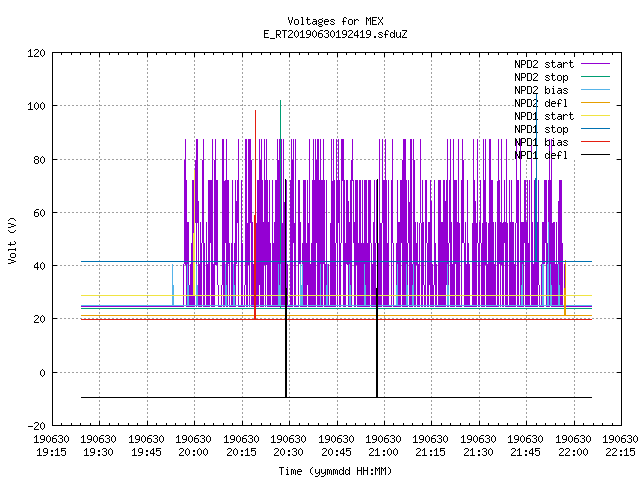Click the chart title 'Voltages for MEX'
This screenshot has height=480, width=640.
pos(335,21)
